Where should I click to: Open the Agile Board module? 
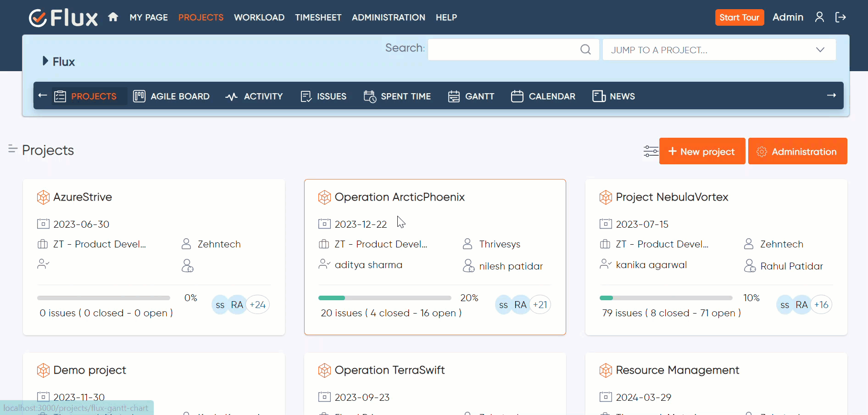pyautogui.click(x=172, y=96)
